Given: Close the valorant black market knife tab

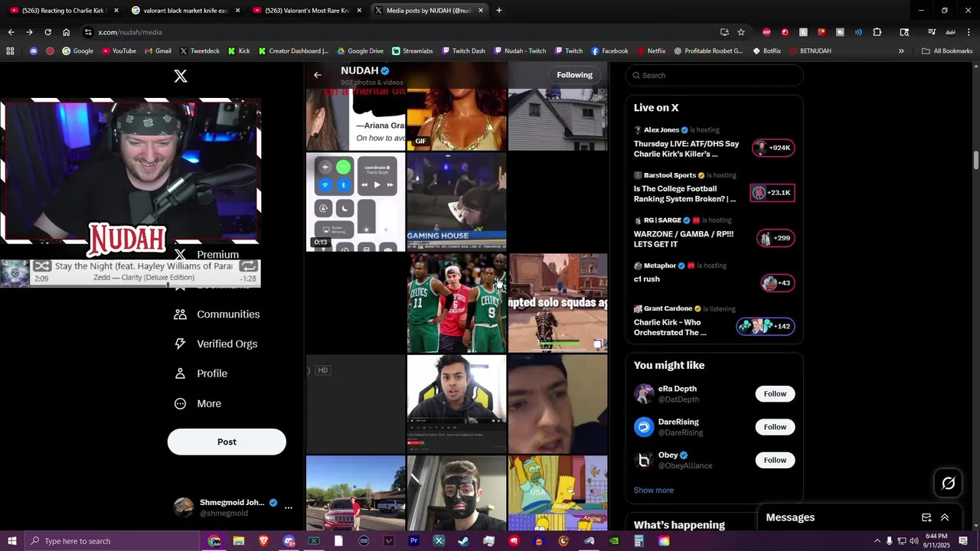Looking at the screenshot, I should point(237,11).
